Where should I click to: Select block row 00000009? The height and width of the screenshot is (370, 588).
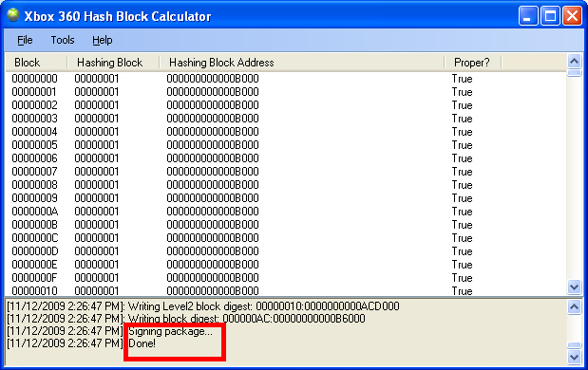286,198
